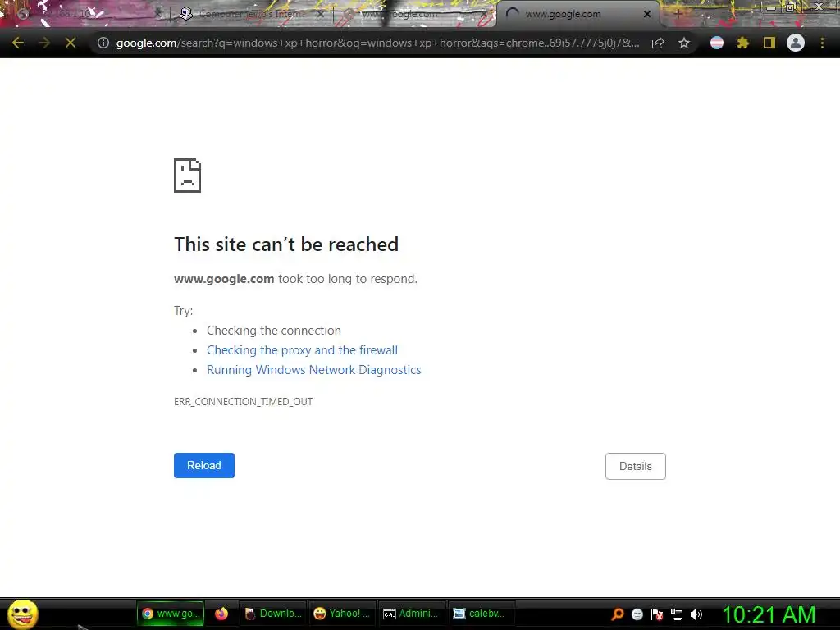Click the This site can't be reached heading

tap(286, 244)
